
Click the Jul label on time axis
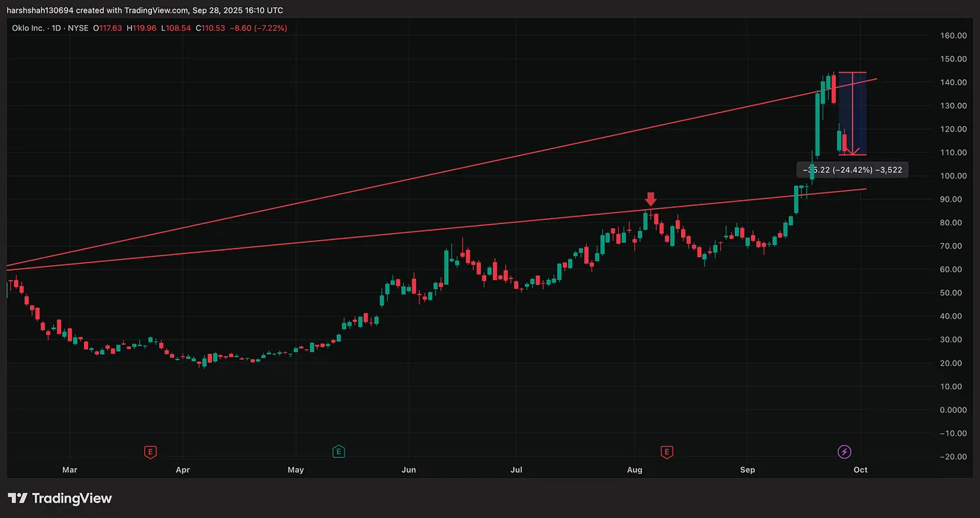pos(517,470)
